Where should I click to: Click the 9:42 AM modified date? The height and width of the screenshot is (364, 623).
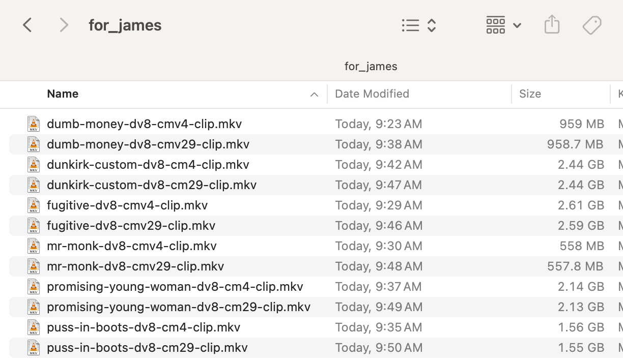click(379, 164)
